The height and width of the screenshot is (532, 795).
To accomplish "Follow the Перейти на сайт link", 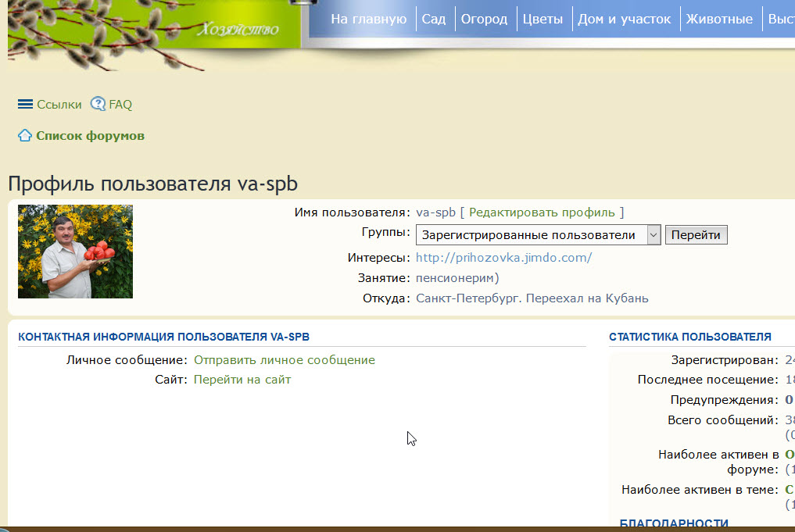I will (x=242, y=380).
